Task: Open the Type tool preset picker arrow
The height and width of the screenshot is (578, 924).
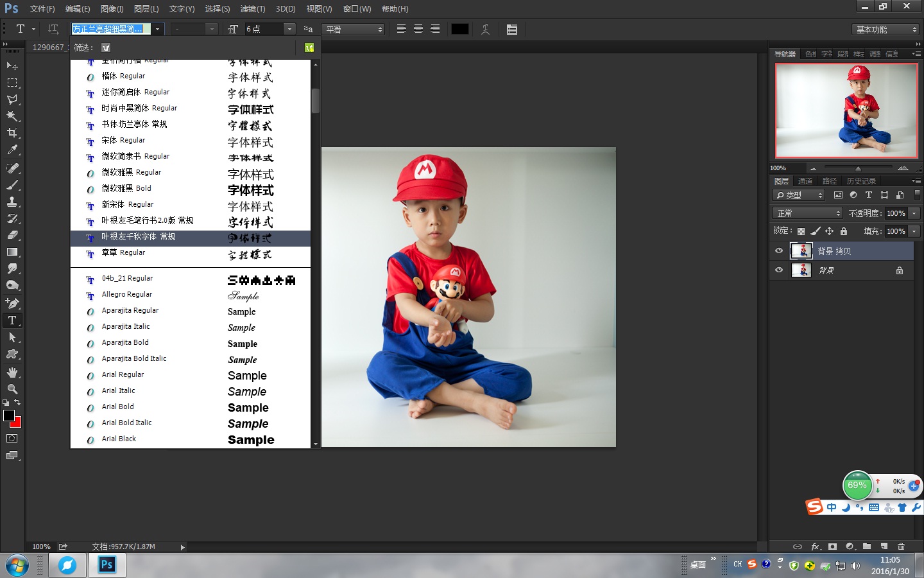Action: tap(33, 29)
